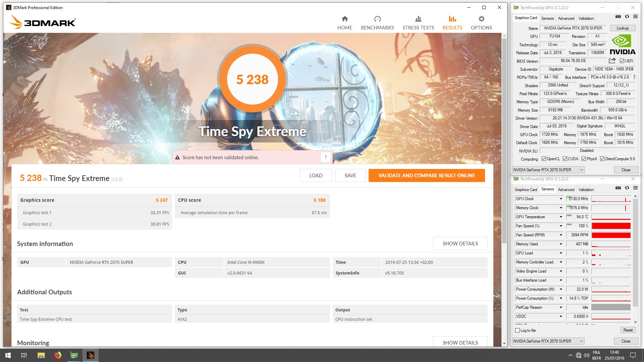Click Bus Interface question mark in GPU-Z

(634, 77)
